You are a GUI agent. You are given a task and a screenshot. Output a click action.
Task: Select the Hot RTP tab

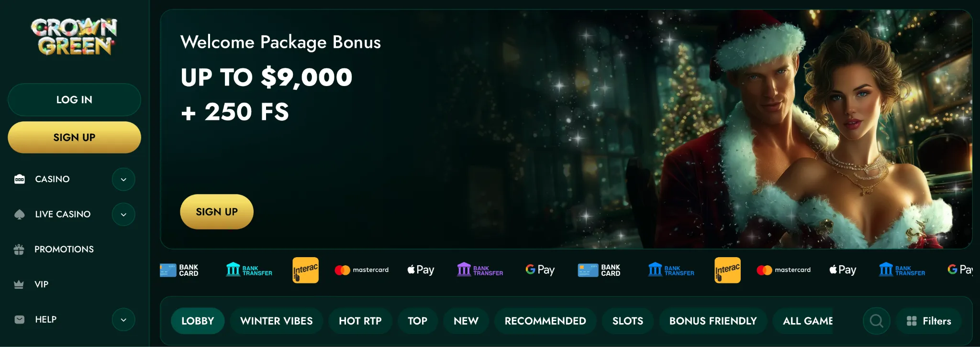[x=360, y=321]
